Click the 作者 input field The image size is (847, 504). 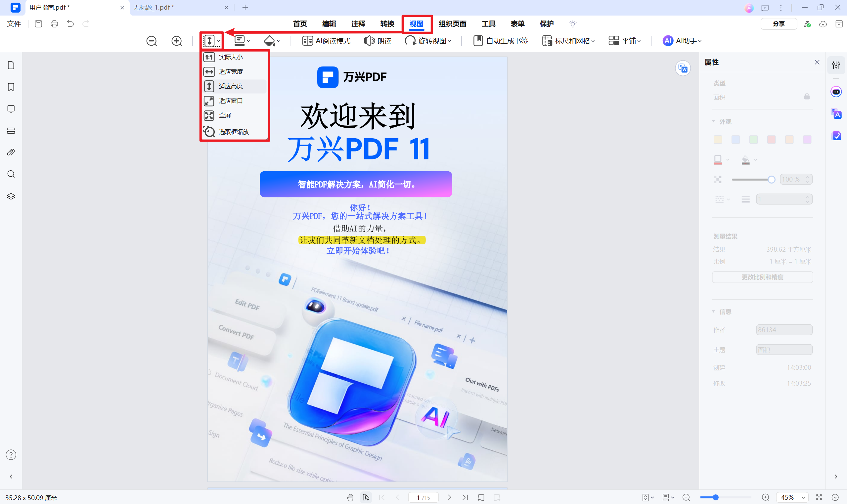click(784, 330)
